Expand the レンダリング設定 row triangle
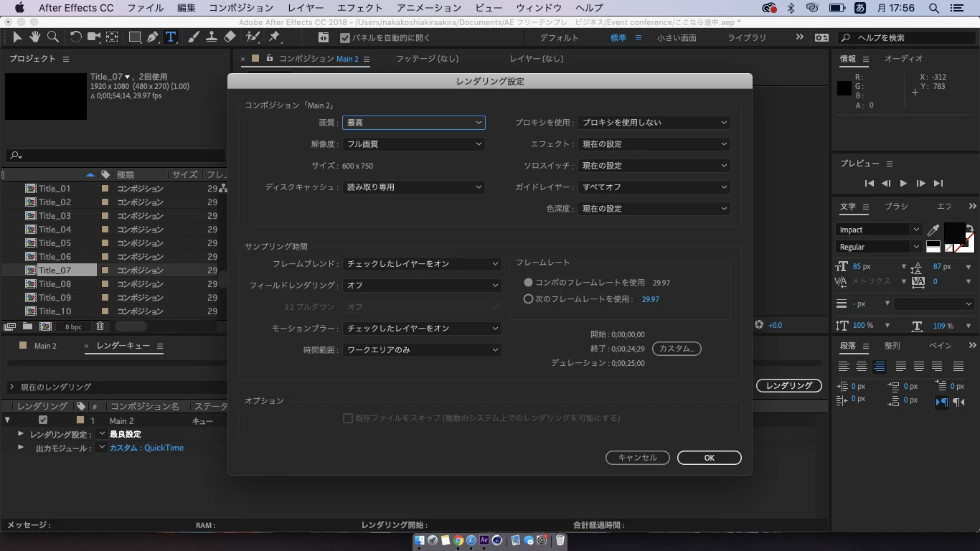The image size is (980, 551). 21,434
